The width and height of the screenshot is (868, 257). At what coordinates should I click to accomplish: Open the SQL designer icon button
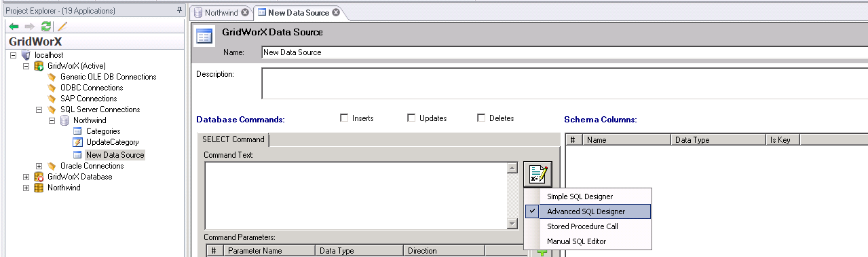[x=537, y=174]
